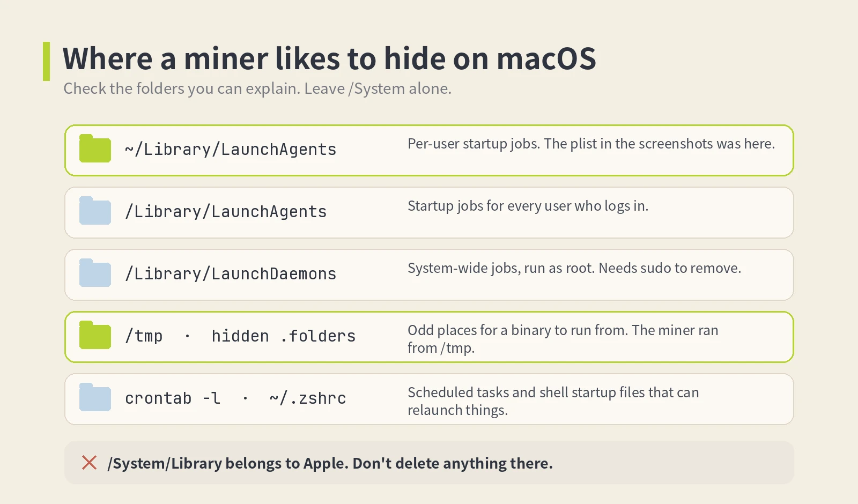The width and height of the screenshot is (858, 504).
Task: Click the folder icon beside /Library/LaunchDaemons
Action: 95,273
